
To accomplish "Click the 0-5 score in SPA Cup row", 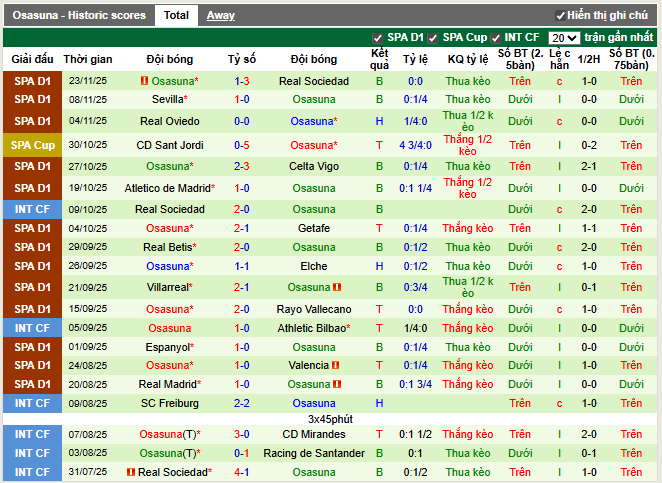I will click(x=242, y=145).
